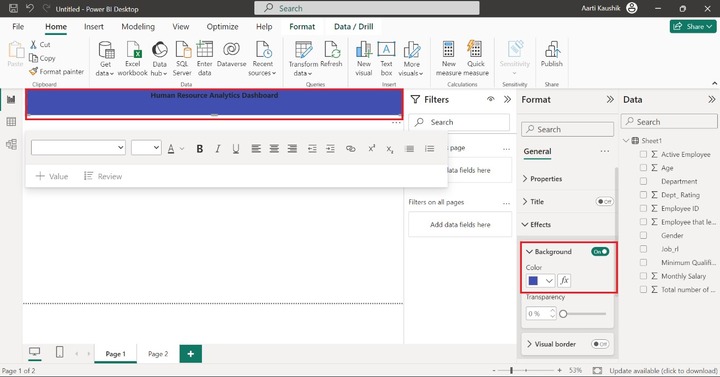Turn on the Visual border toggle
This screenshot has width=720, height=377.
coord(600,344)
